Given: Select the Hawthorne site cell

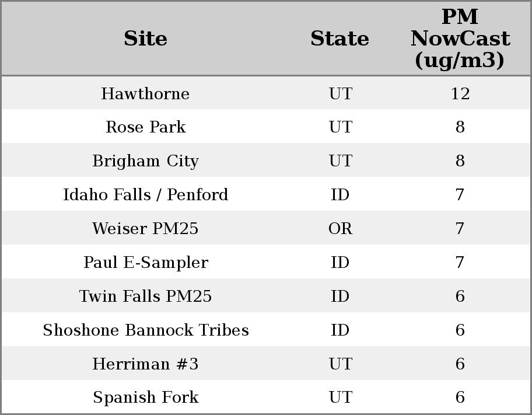Looking at the screenshot, I should (x=145, y=93).
